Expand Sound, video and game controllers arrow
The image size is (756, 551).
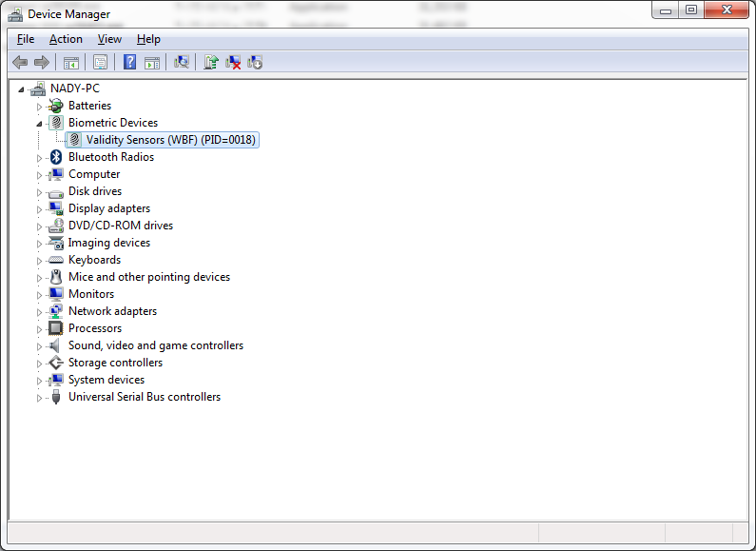[x=39, y=346]
